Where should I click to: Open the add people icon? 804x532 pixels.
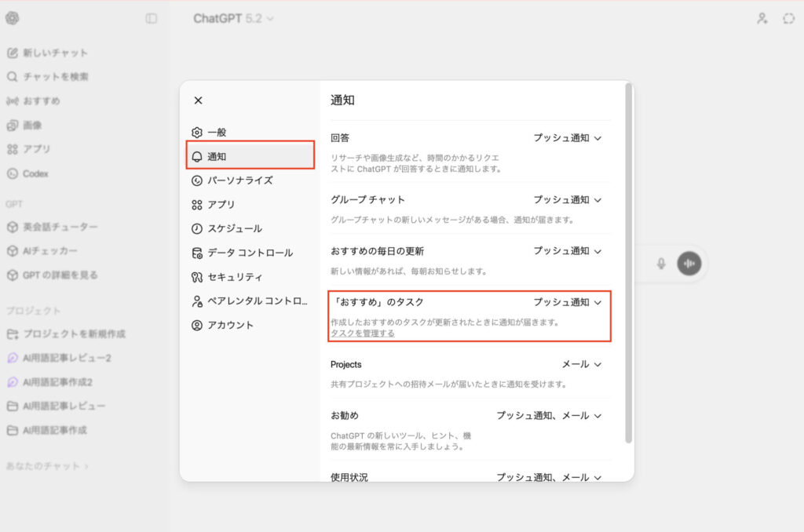[x=762, y=18]
